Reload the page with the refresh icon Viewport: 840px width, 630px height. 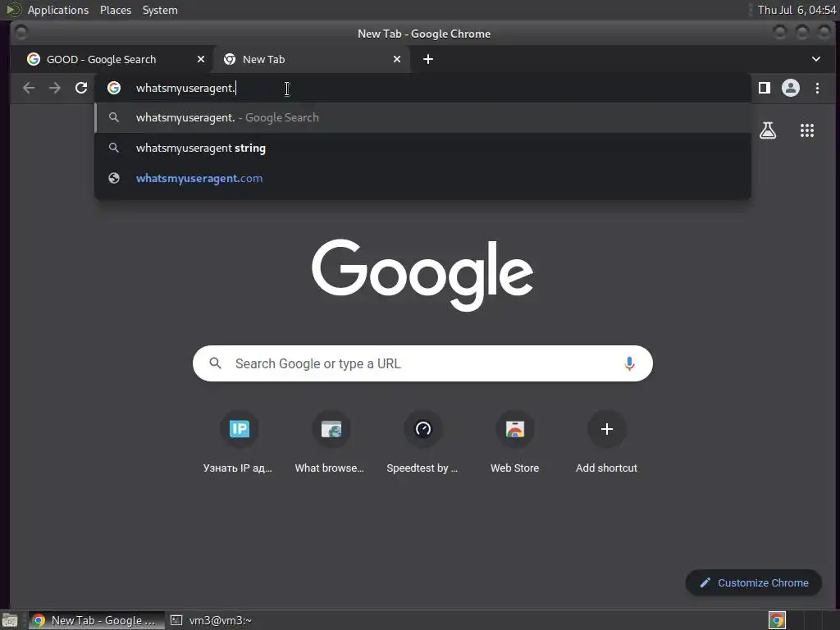pos(81,88)
